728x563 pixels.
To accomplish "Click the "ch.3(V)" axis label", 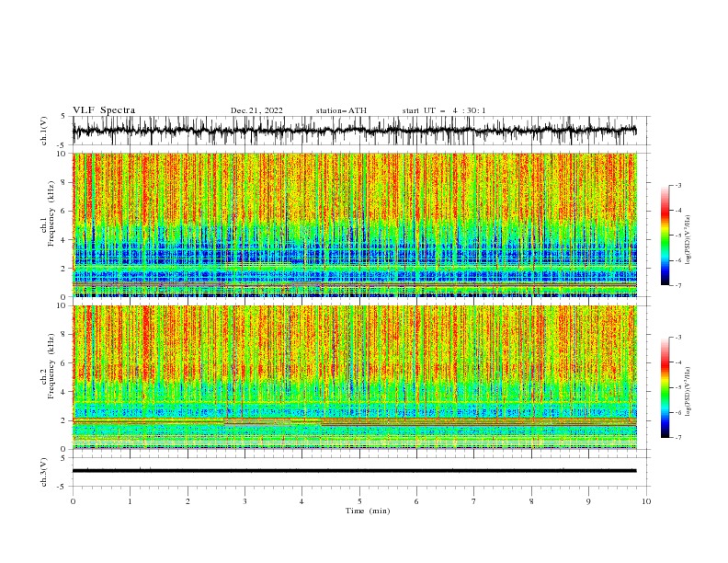I will [44, 472].
